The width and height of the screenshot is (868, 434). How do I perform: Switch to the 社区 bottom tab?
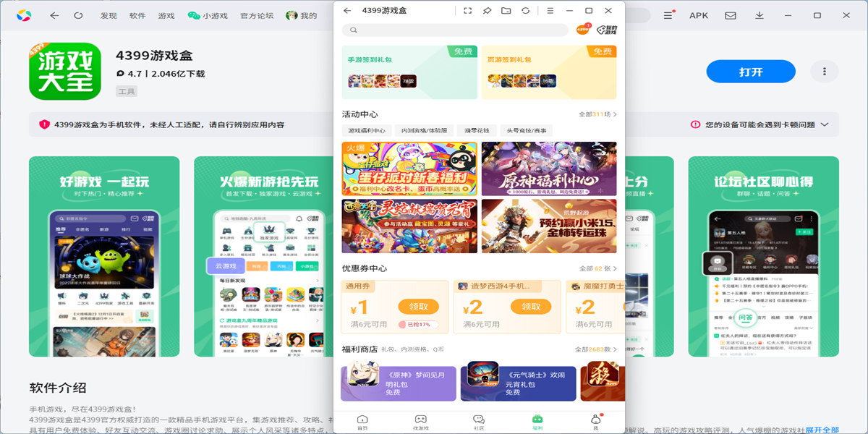pyautogui.click(x=478, y=421)
